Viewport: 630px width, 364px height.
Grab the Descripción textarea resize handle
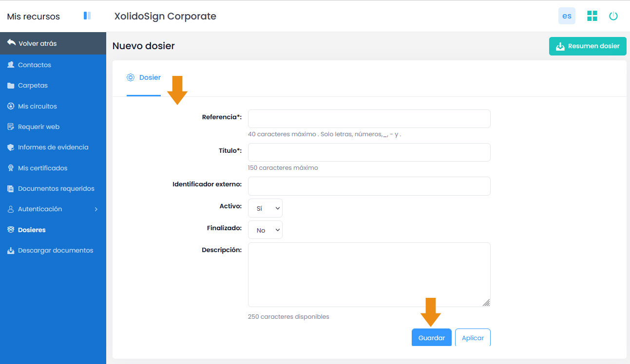coord(486,303)
